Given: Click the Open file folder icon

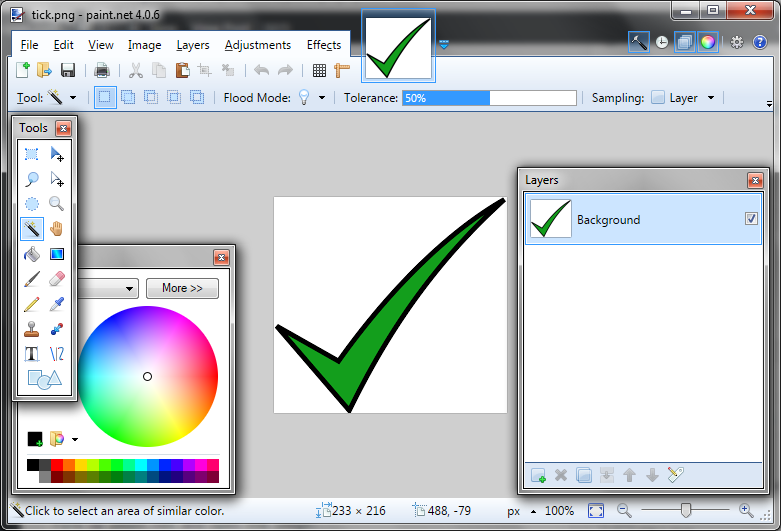Looking at the screenshot, I should [x=44, y=70].
